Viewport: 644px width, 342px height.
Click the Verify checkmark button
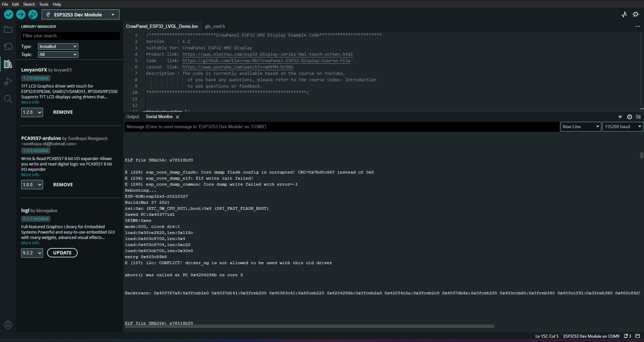point(9,14)
